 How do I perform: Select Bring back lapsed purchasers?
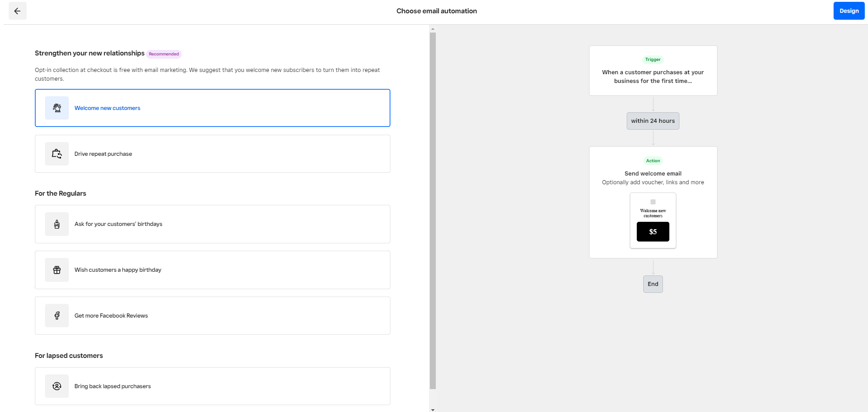click(112, 386)
